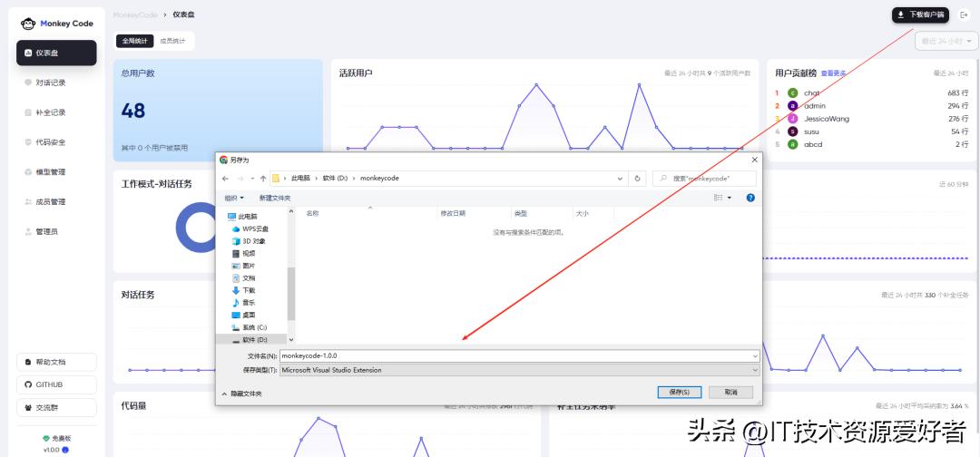Click the GITHUB button
The width and height of the screenshot is (980, 457).
pyautogui.click(x=56, y=384)
